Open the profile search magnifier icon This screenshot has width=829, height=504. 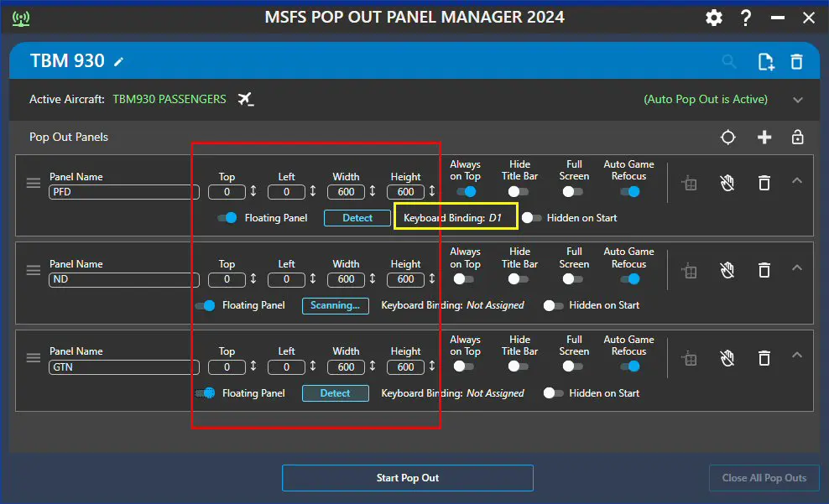(729, 61)
